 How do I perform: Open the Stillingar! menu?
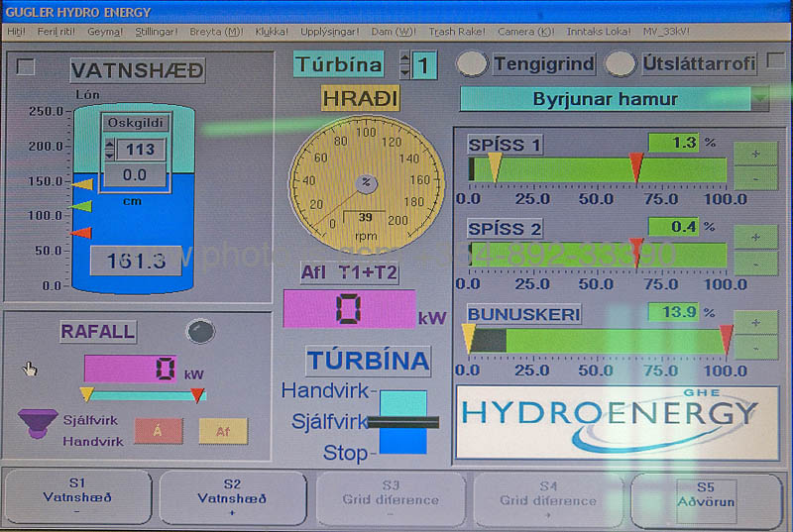pyautogui.click(x=157, y=32)
